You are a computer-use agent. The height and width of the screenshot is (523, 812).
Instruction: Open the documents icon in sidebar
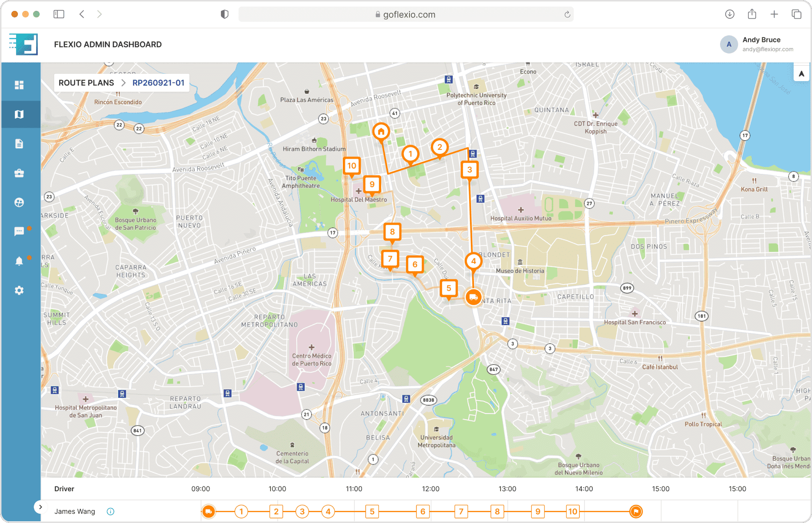[19, 144]
